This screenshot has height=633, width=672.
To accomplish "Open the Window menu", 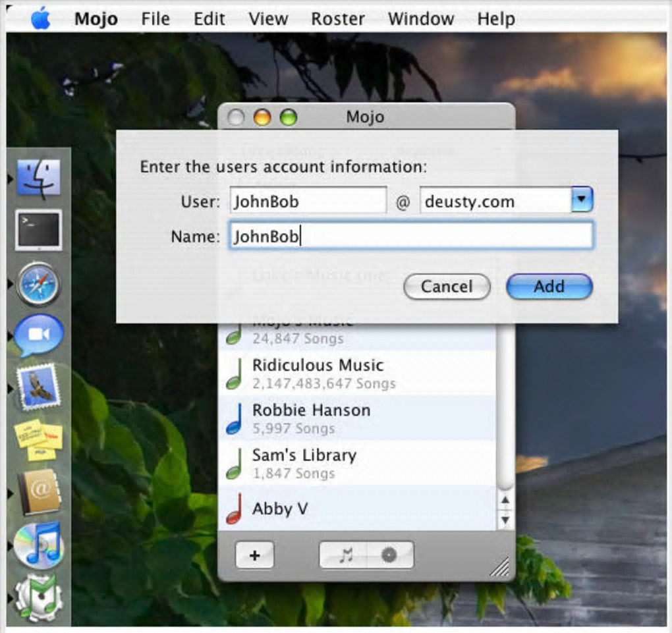I will [x=421, y=19].
